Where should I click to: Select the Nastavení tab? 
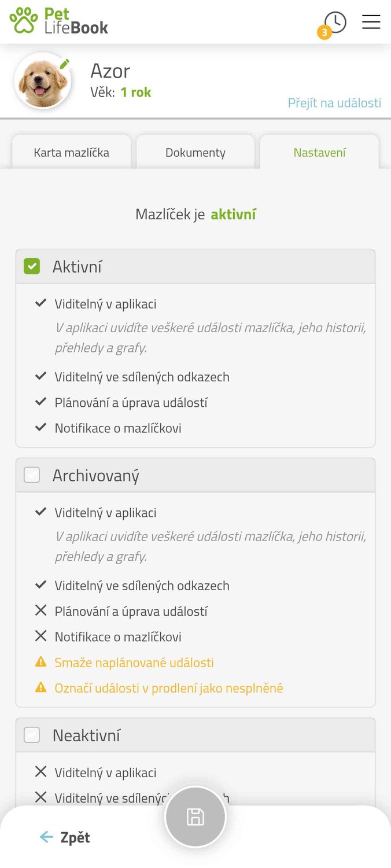coord(319,153)
